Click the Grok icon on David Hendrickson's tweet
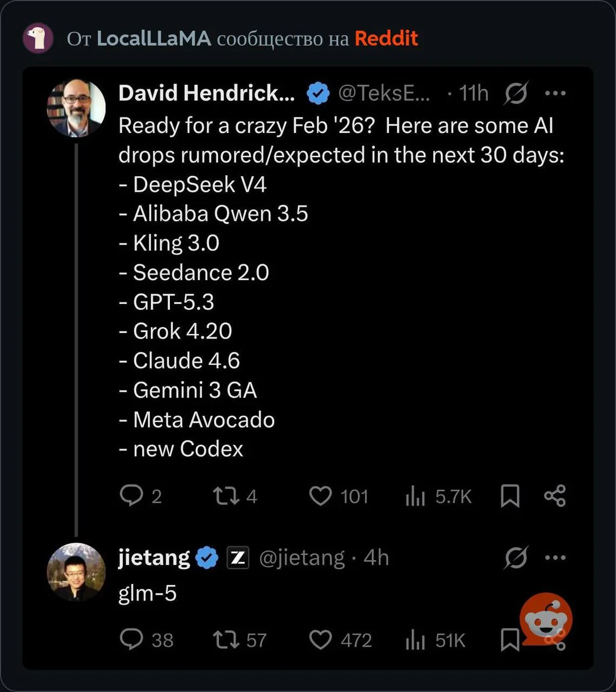The image size is (616, 692). 515,94
